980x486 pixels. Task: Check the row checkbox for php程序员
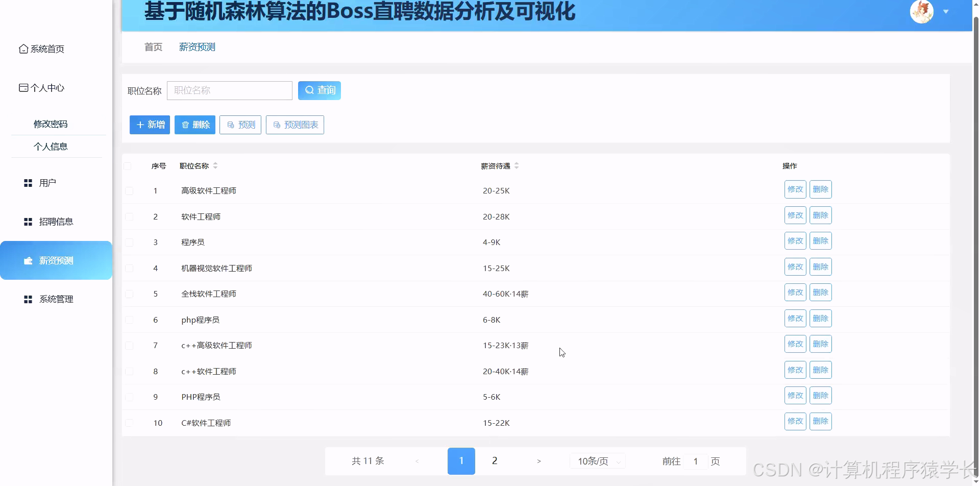click(x=129, y=320)
